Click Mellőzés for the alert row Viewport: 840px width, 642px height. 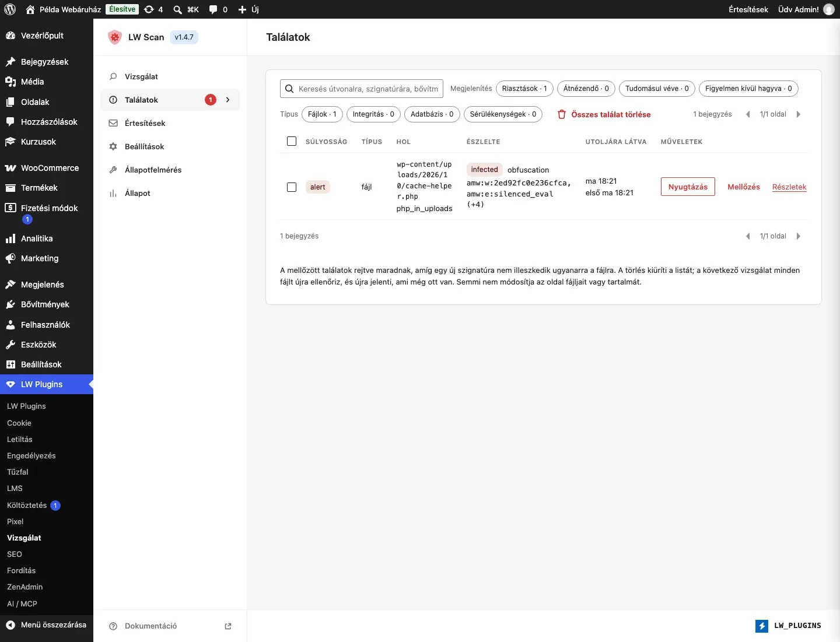pyautogui.click(x=744, y=187)
